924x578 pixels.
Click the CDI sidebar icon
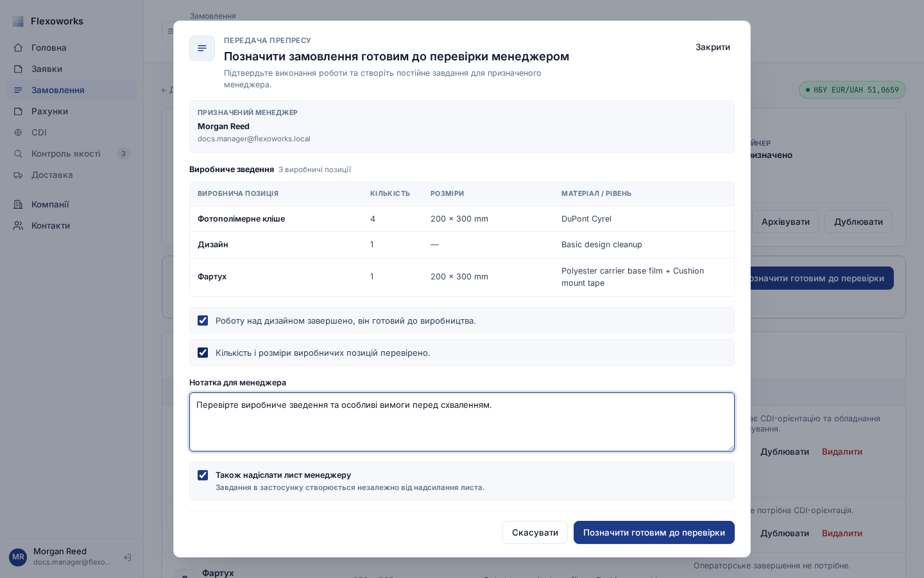pyautogui.click(x=18, y=132)
